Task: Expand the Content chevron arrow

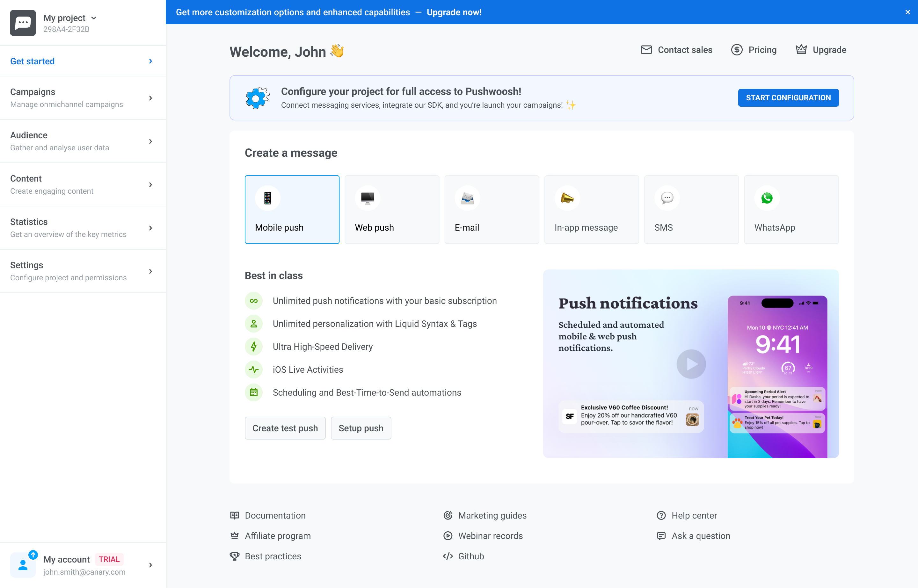Action: 150,185
